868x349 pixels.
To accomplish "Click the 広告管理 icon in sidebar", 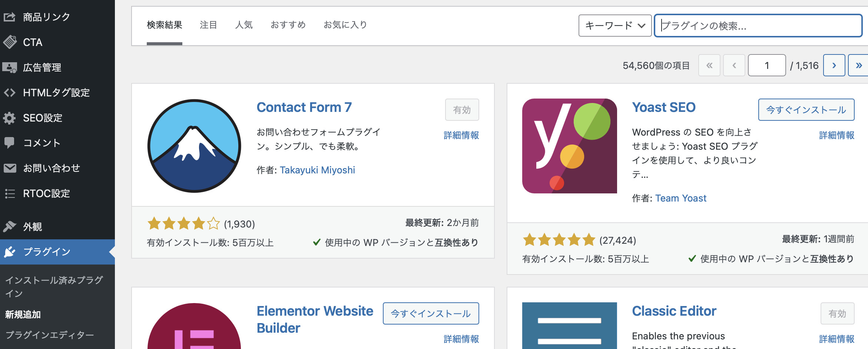I will click(10, 67).
